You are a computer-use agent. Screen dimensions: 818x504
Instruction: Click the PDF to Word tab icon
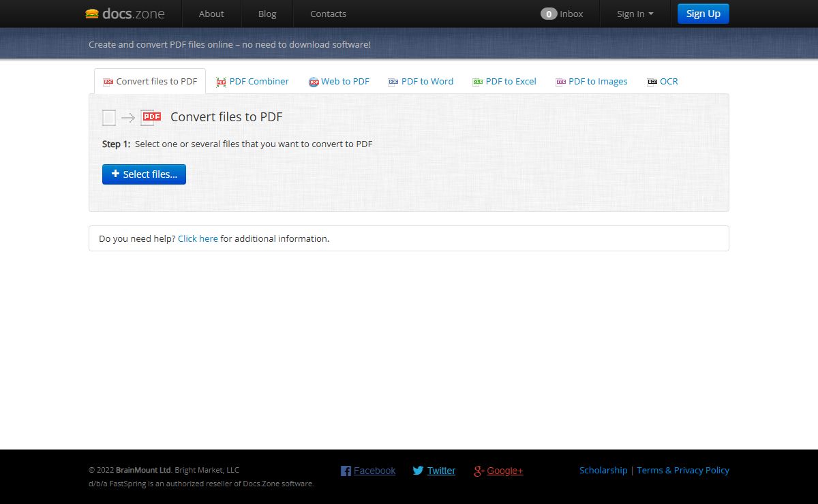click(393, 82)
